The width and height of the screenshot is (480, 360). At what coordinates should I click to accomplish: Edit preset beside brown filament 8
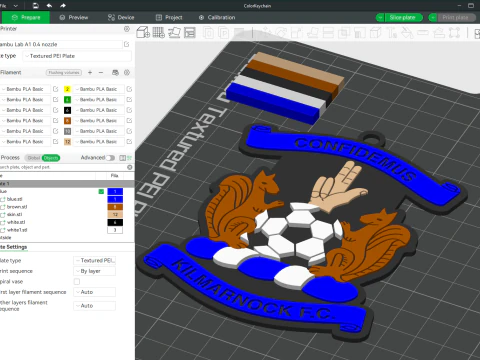tap(129, 120)
